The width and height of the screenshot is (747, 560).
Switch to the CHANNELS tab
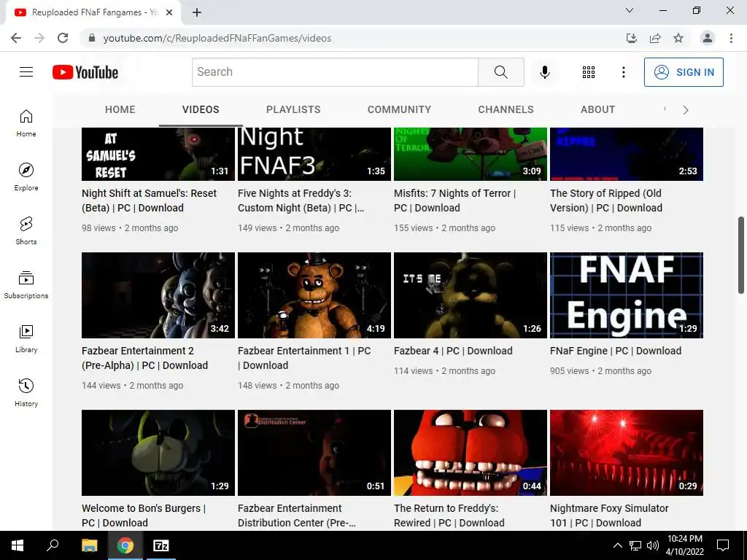(506, 109)
